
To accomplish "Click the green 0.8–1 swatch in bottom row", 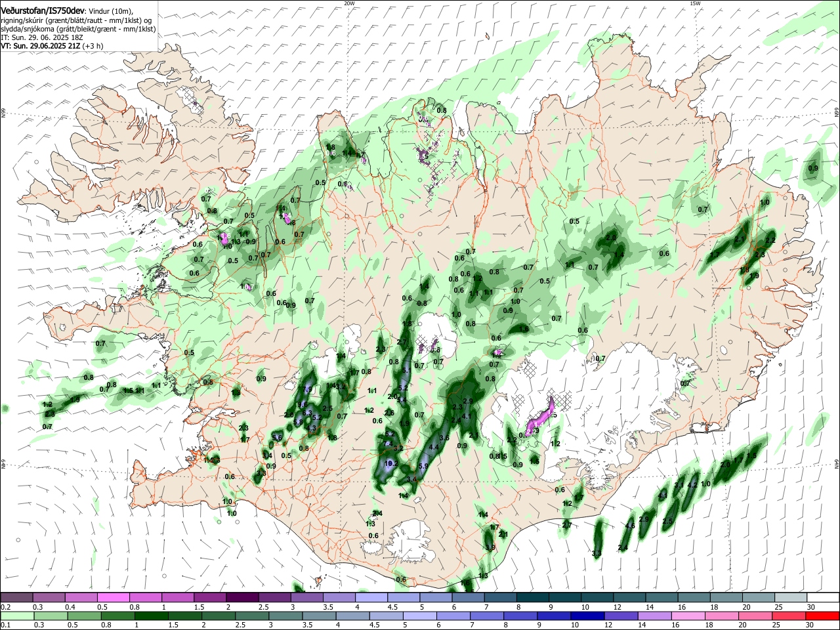I will (118, 616).
